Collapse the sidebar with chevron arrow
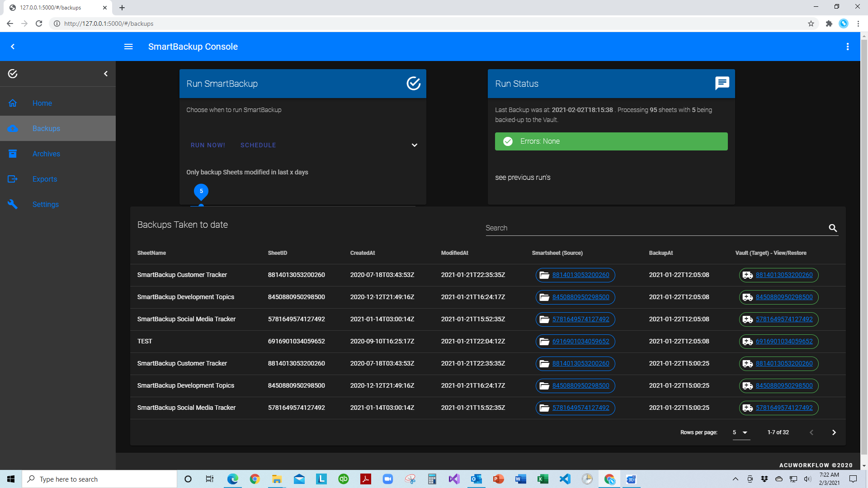This screenshot has height=488, width=868. pyautogui.click(x=106, y=74)
